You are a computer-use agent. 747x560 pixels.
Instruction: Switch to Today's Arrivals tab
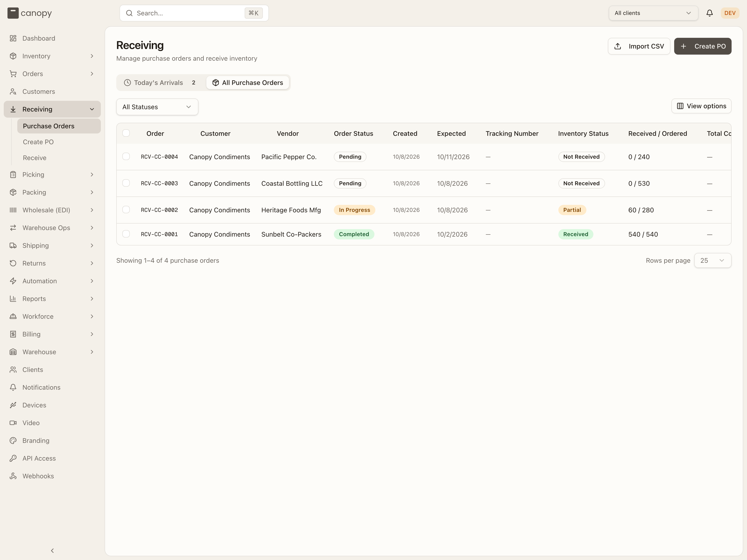click(x=160, y=83)
